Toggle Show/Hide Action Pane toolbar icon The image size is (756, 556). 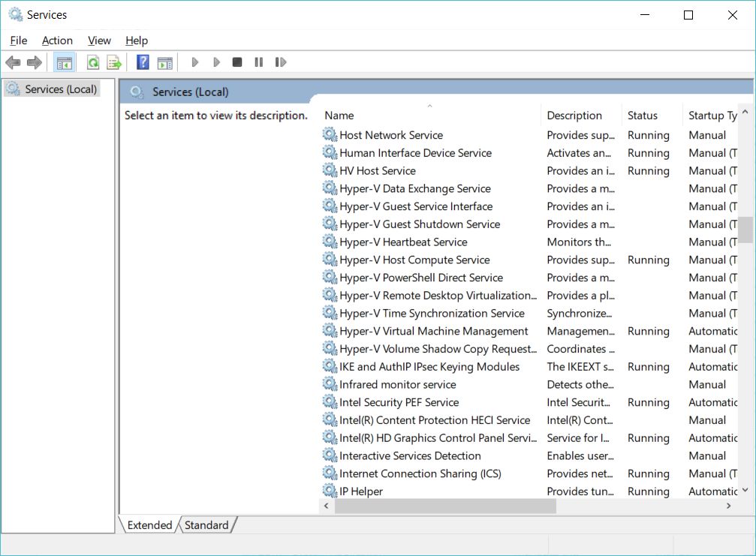click(165, 62)
